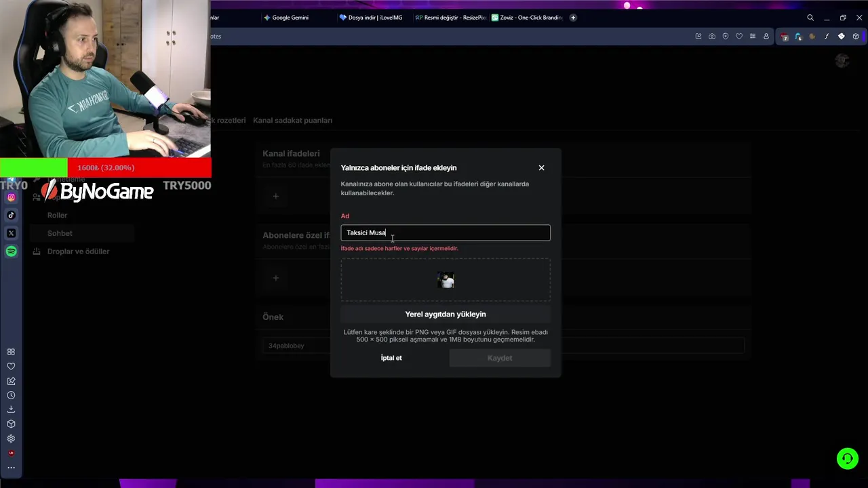Open Downloads icon in left sidebar
The height and width of the screenshot is (488, 868).
click(x=11, y=409)
